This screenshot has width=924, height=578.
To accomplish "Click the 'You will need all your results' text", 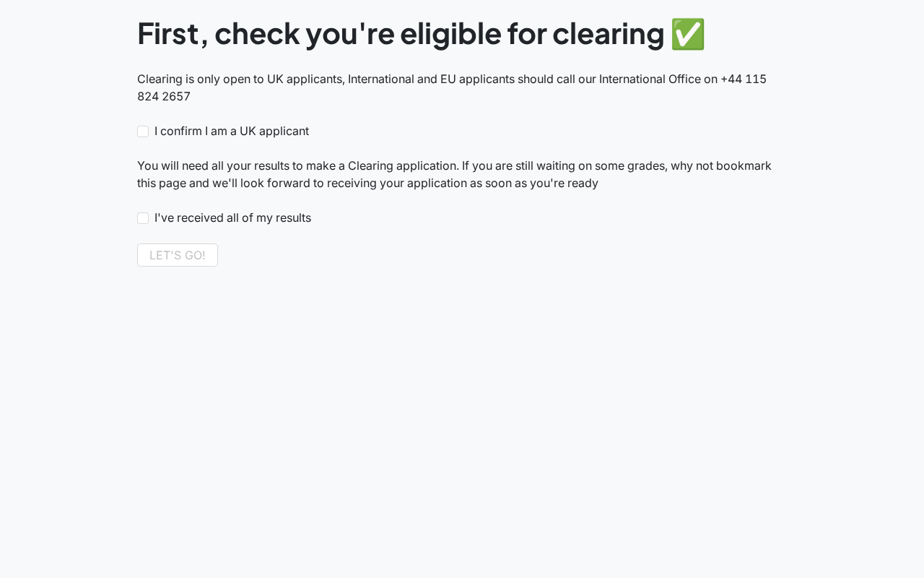I will point(213,165).
